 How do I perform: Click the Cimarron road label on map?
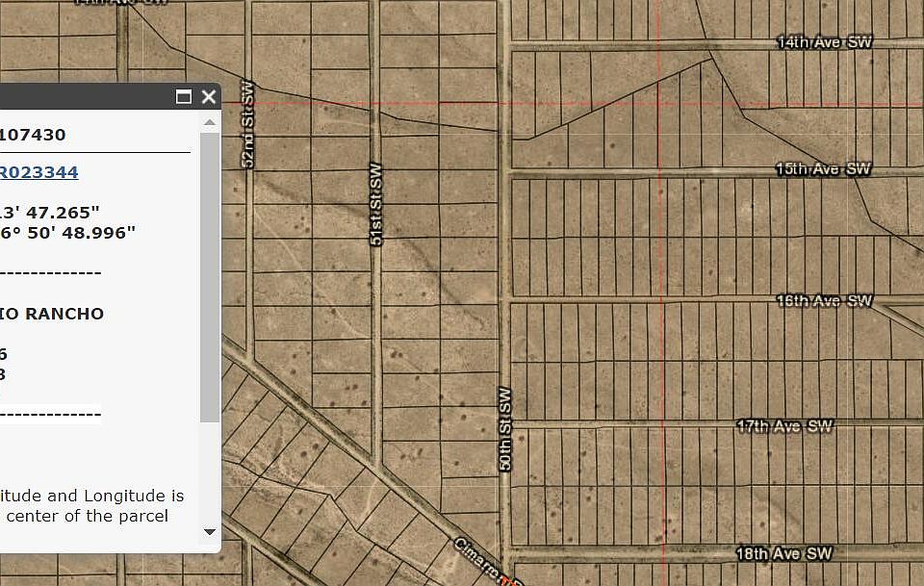pyautogui.click(x=488, y=561)
